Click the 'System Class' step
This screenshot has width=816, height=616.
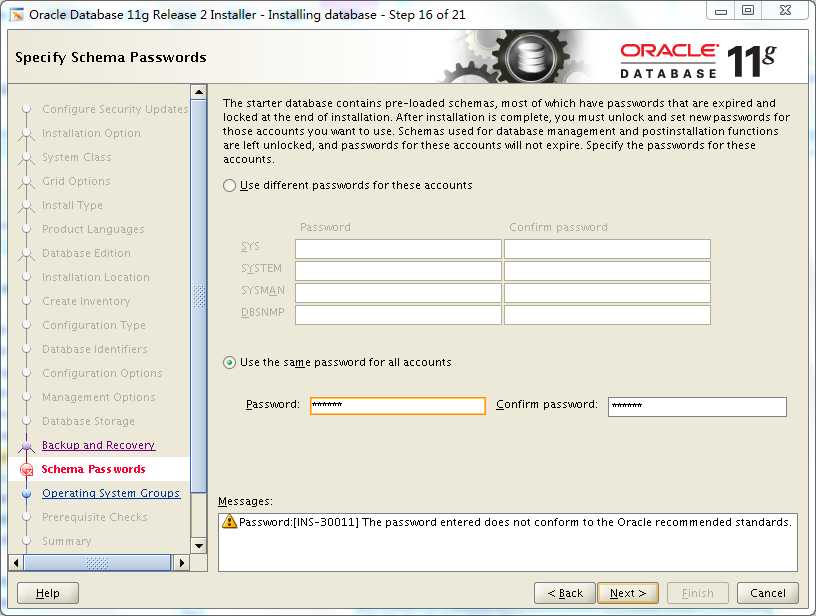[x=76, y=157]
